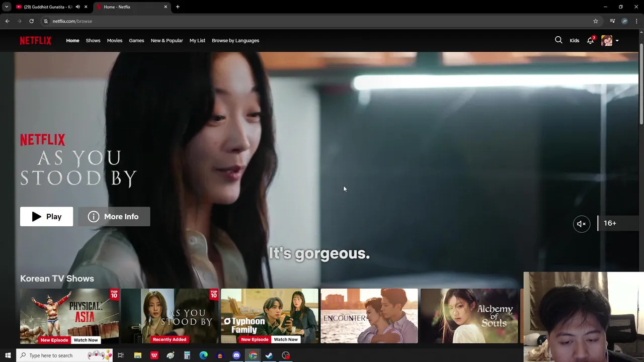Open a new Chrome tab
This screenshot has width=644, height=362.
(178, 7)
